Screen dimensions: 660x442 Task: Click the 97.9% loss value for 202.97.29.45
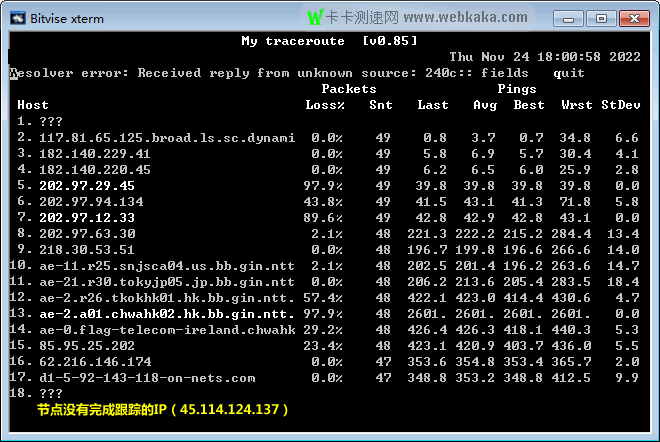[323, 185]
